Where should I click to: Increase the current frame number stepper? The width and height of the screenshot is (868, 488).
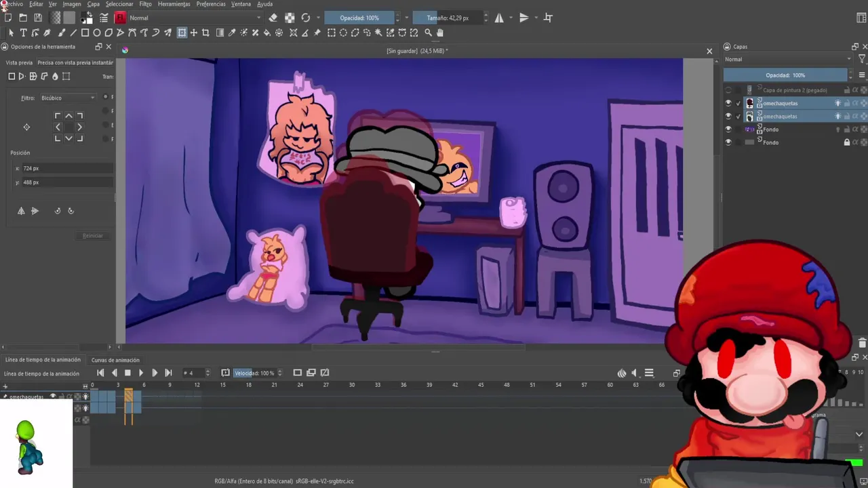(207, 371)
